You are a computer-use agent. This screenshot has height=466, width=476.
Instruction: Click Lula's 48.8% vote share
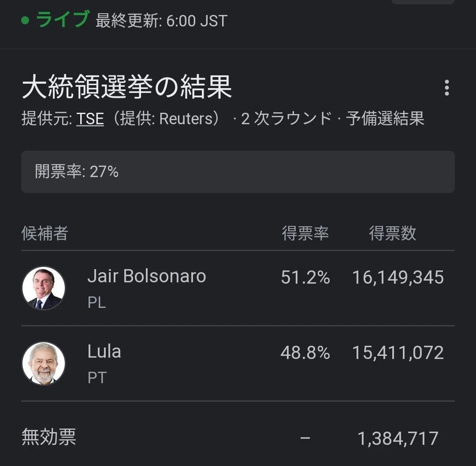pos(305,352)
